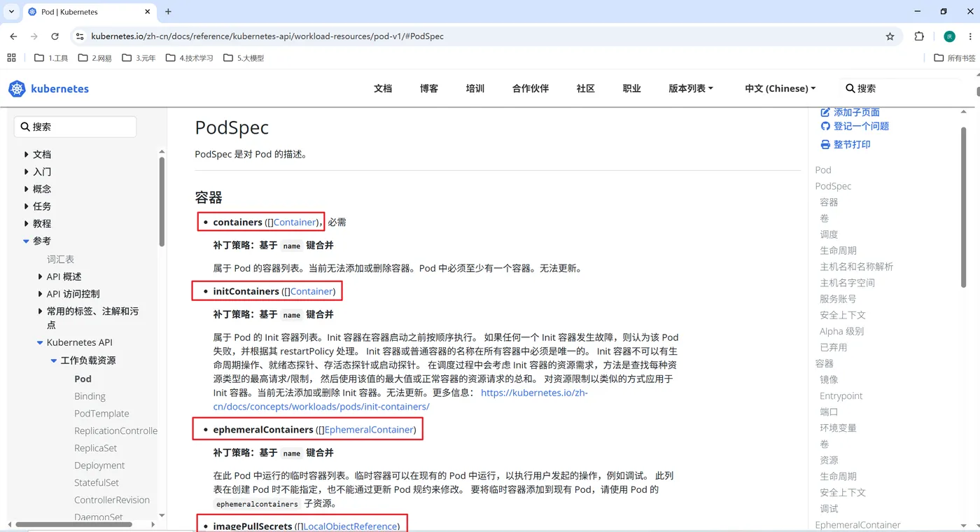
Task: Open the 1.工具 bookmark folder
Action: coord(51,58)
